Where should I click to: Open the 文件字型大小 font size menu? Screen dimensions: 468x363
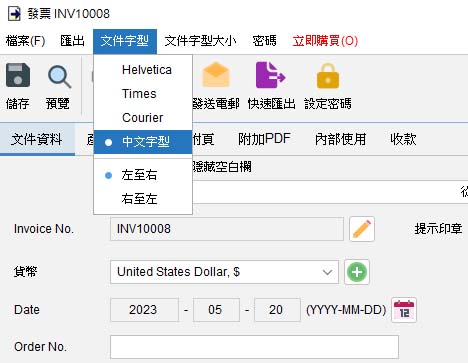tap(200, 41)
